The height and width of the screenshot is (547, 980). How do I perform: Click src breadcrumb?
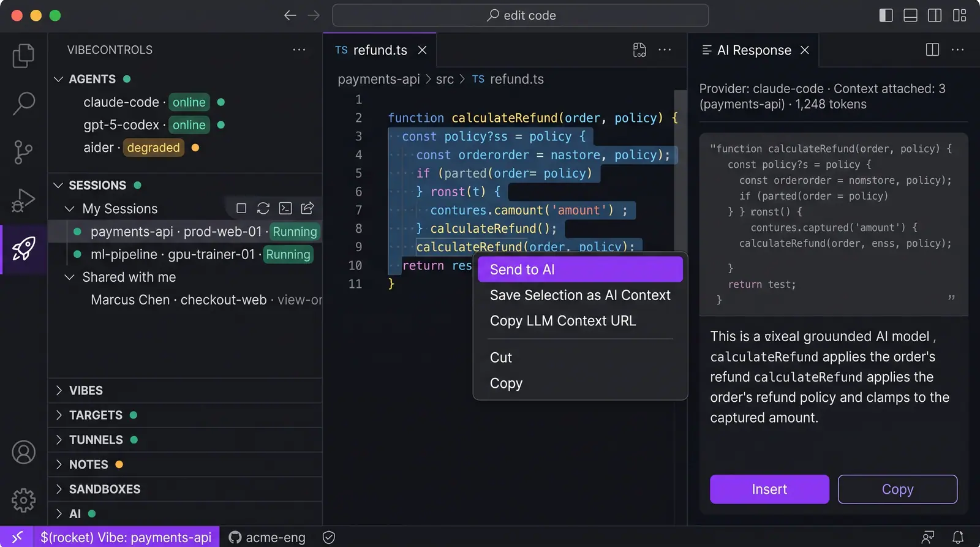pyautogui.click(x=445, y=79)
